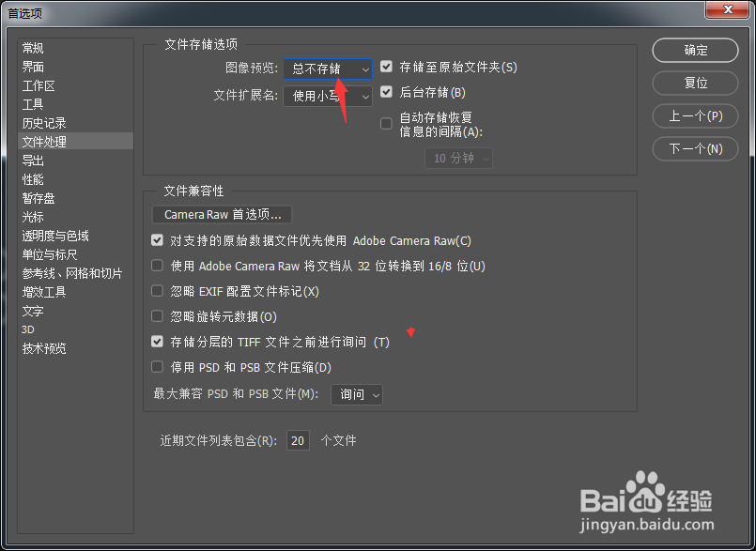Toggle 忽略旋转元数据 checkbox
The height and width of the screenshot is (551, 756).
(x=157, y=316)
